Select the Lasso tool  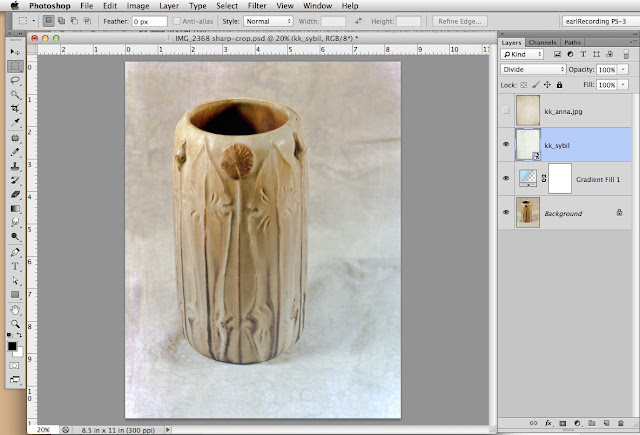pos(15,79)
